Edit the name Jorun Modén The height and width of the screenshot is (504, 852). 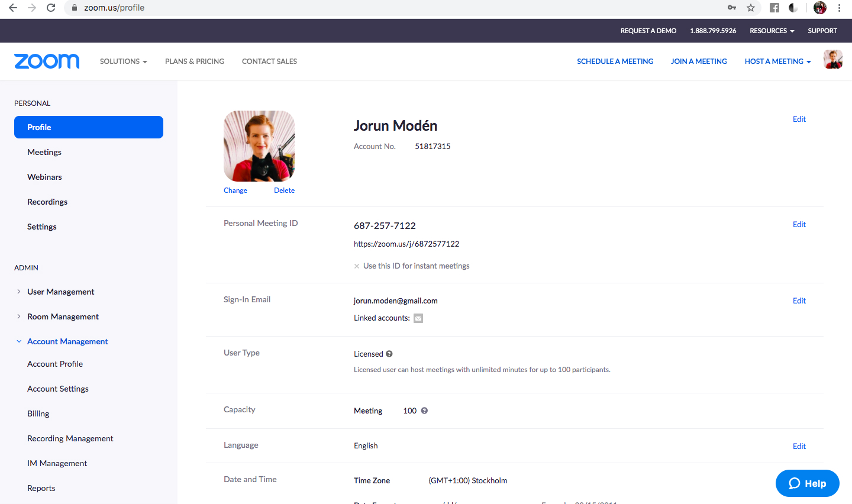click(799, 119)
